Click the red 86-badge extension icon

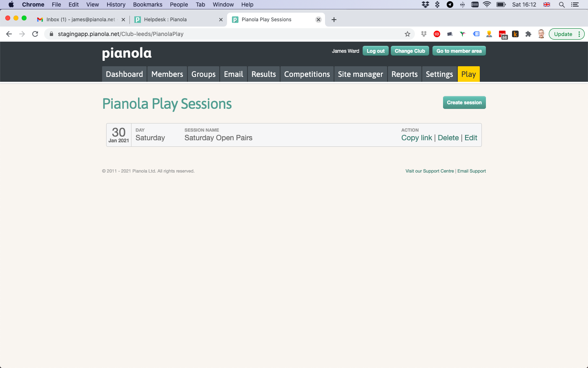coord(503,34)
